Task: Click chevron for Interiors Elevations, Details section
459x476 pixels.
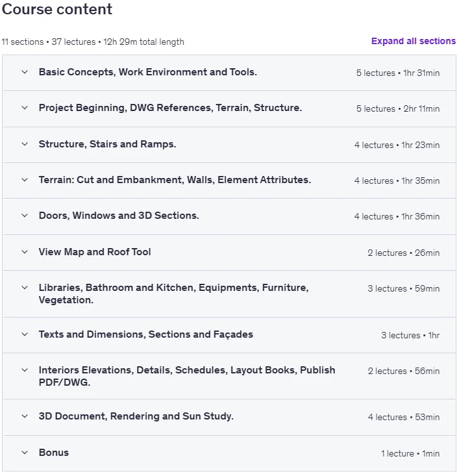Action: point(25,370)
